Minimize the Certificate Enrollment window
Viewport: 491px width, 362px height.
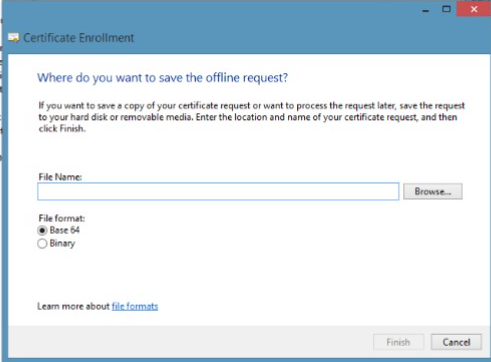point(425,9)
